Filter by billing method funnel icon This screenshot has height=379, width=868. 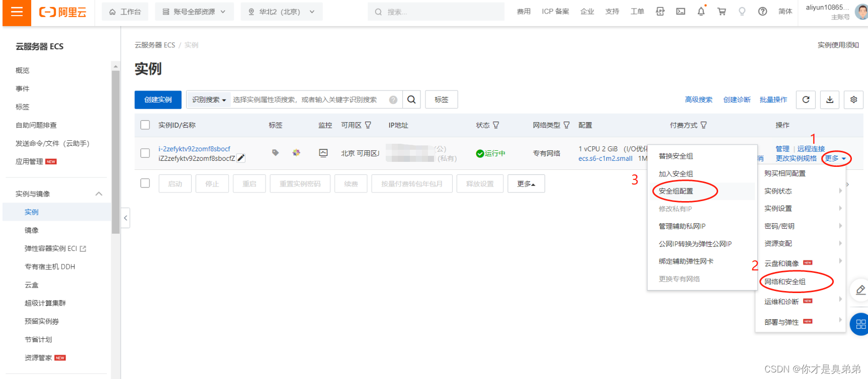[x=704, y=125]
